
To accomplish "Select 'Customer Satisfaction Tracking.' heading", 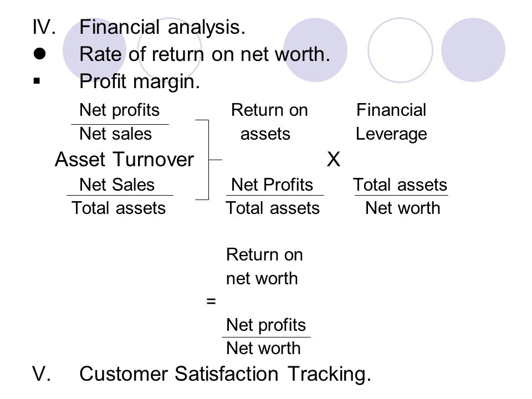I will click(226, 374).
